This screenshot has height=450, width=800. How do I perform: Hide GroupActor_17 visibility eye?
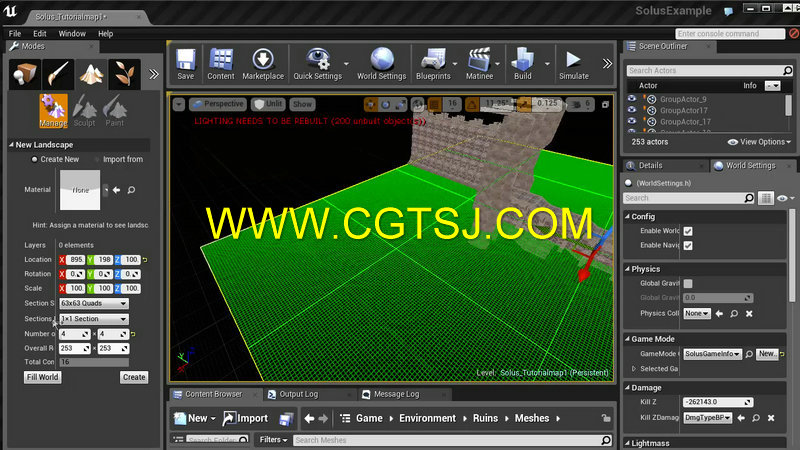click(x=632, y=121)
